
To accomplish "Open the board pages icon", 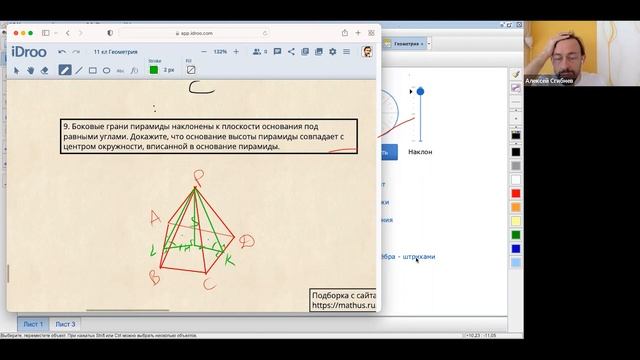I will pyautogui.click(x=305, y=51).
